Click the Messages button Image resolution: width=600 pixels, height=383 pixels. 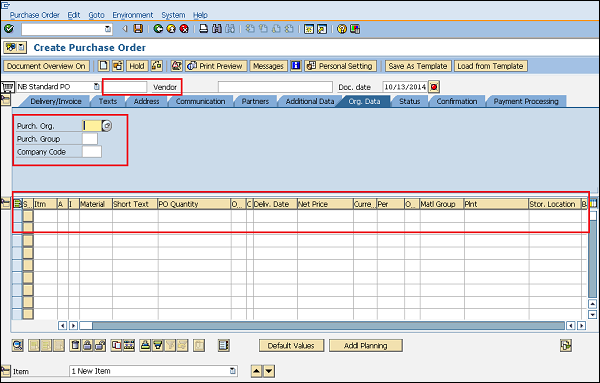coord(268,66)
